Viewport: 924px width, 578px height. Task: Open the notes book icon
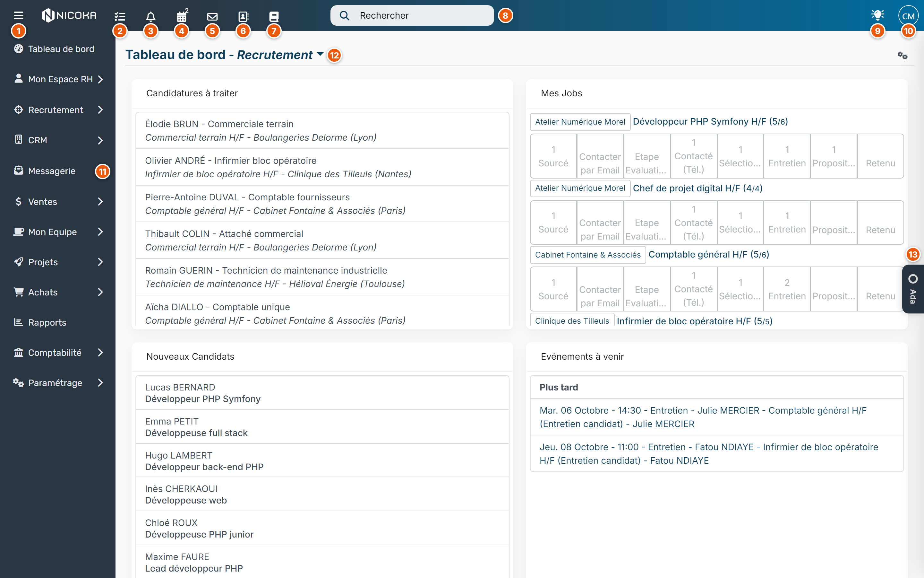click(x=274, y=16)
